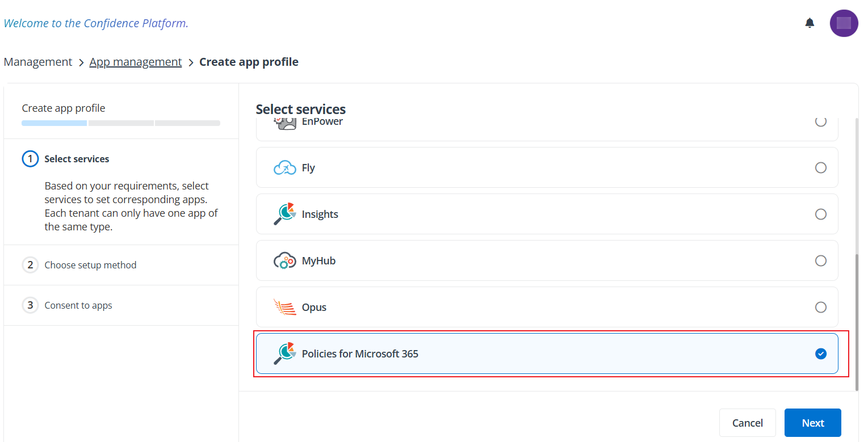The width and height of the screenshot is (868, 442).
Task: Select the Fly service radio button
Action: click(x=821, y=167)
